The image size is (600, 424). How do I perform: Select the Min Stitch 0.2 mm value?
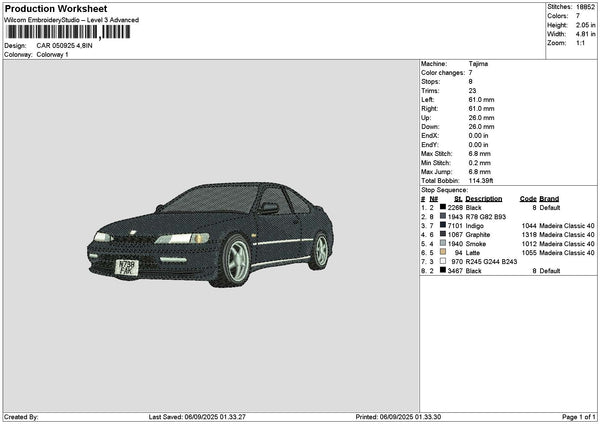[x=479, y=163]
